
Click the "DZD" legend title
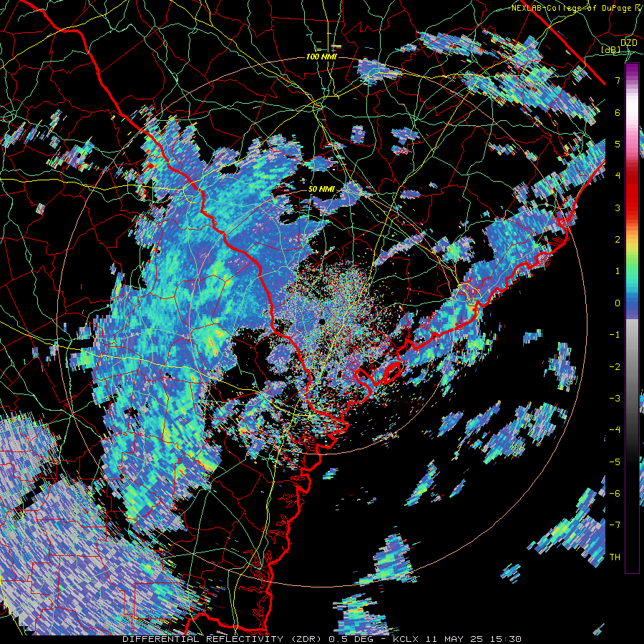628,43
